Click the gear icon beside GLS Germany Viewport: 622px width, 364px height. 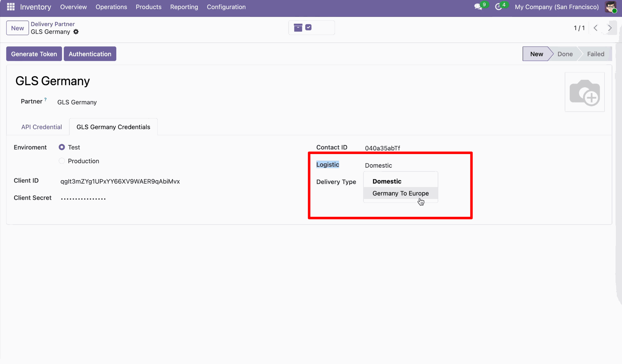click(x=76, y=32)
